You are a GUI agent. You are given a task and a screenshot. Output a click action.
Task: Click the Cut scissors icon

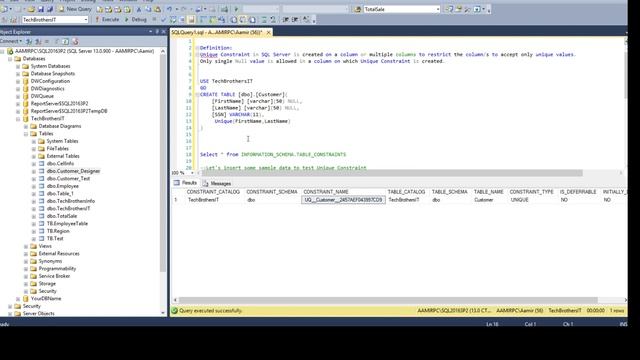pos(139,9)
